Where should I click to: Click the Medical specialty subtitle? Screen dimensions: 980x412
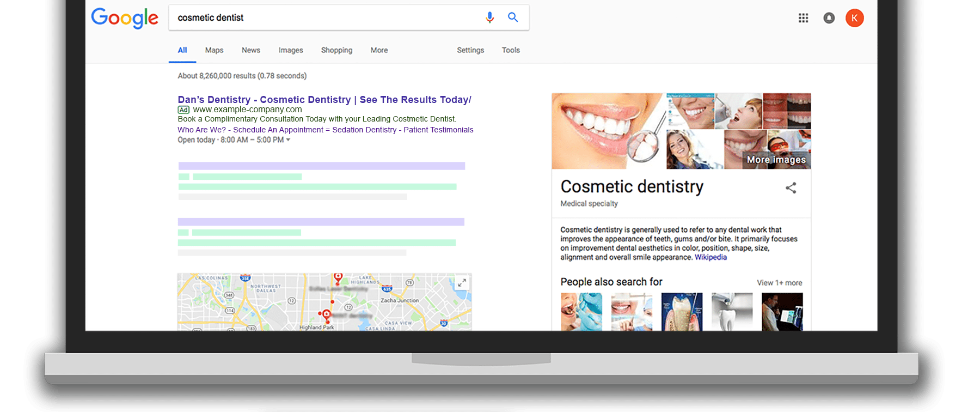[589, 204]
